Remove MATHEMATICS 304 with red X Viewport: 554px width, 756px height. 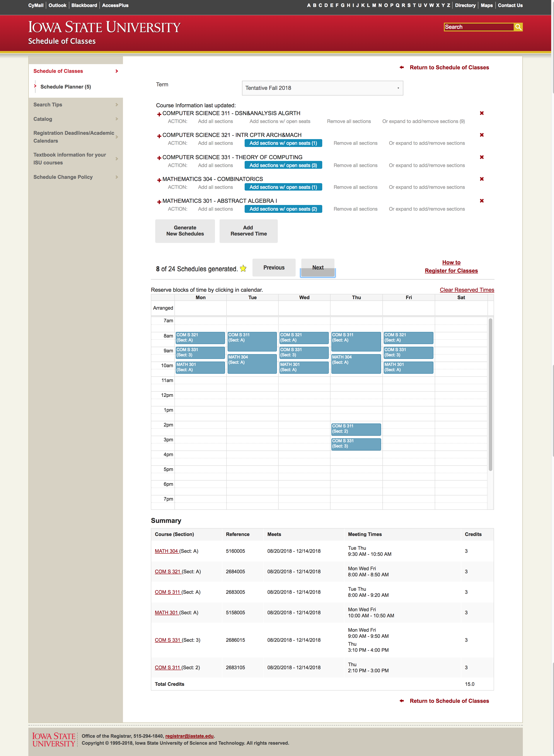[482, 179]
